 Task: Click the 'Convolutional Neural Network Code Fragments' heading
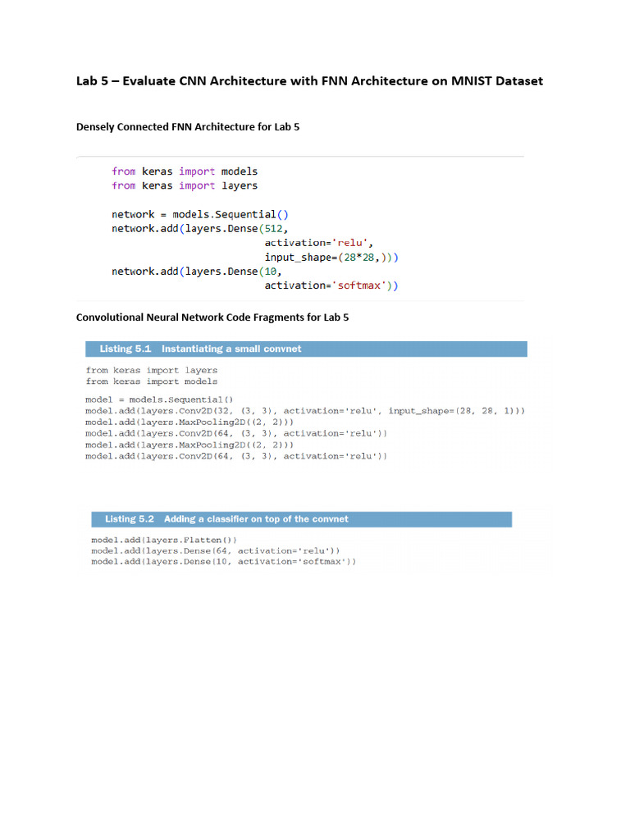pyautogui.click(x=212, y=317)
